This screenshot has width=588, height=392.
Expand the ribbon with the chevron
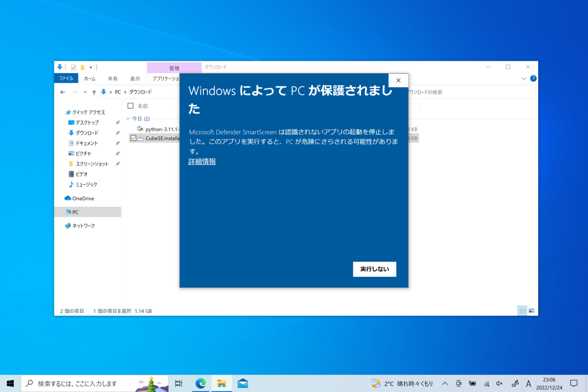524,78
